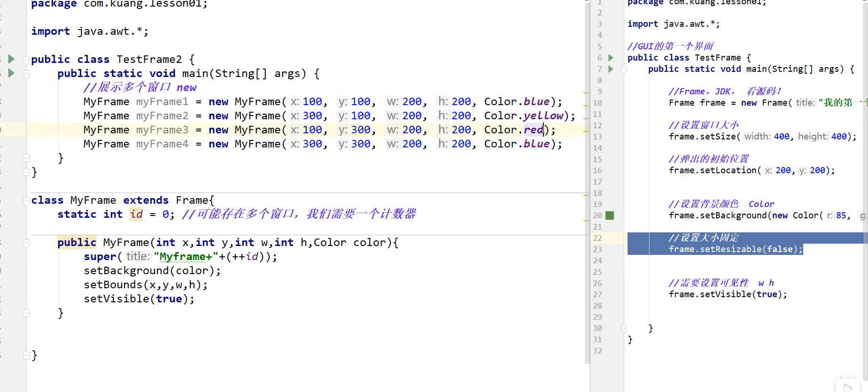Click Color.yellow in the myFrame2 line

point(523,116)
